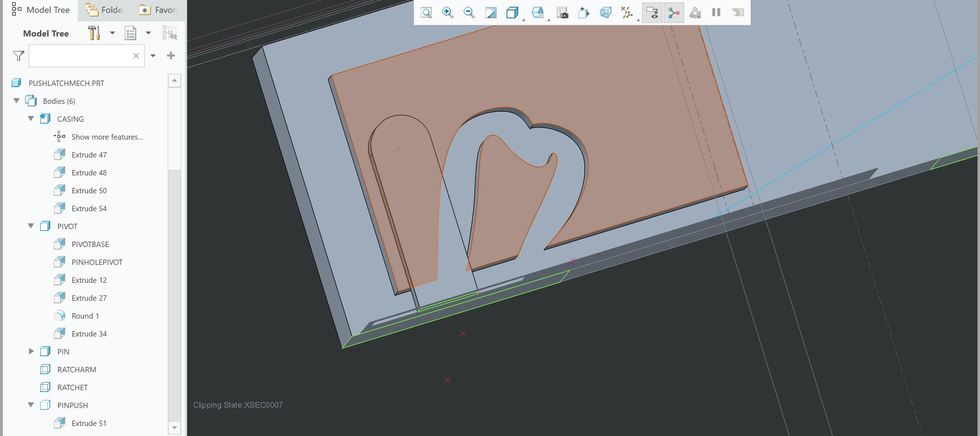Click Show more features under CASING
The height and width of the screenshot is (436, 980).
tap(107, 137)
